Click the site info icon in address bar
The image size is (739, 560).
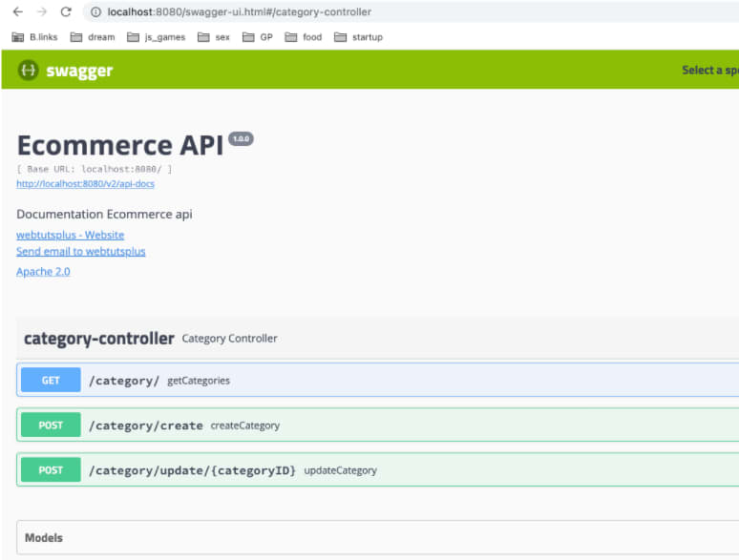tap(95, 12)
